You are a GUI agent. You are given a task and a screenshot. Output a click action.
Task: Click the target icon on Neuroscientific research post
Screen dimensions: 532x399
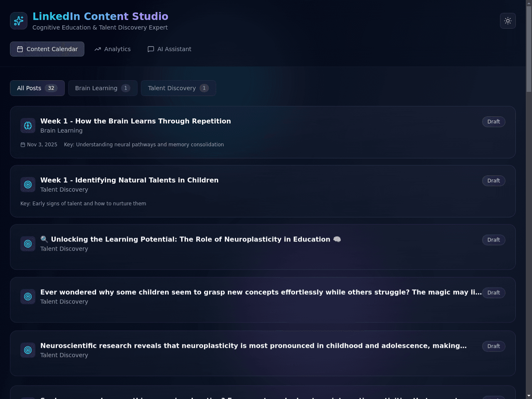28,350
